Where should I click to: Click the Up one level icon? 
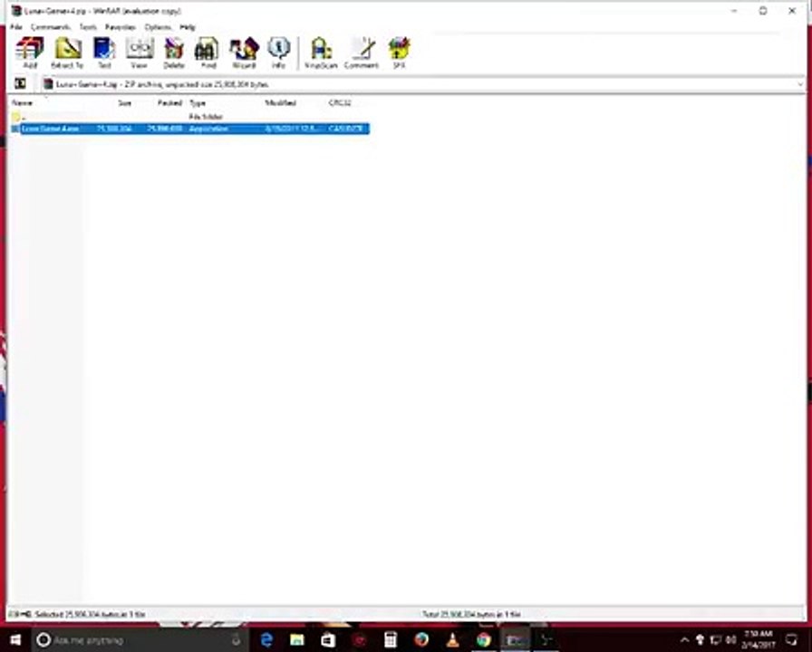tap(20, 83)
